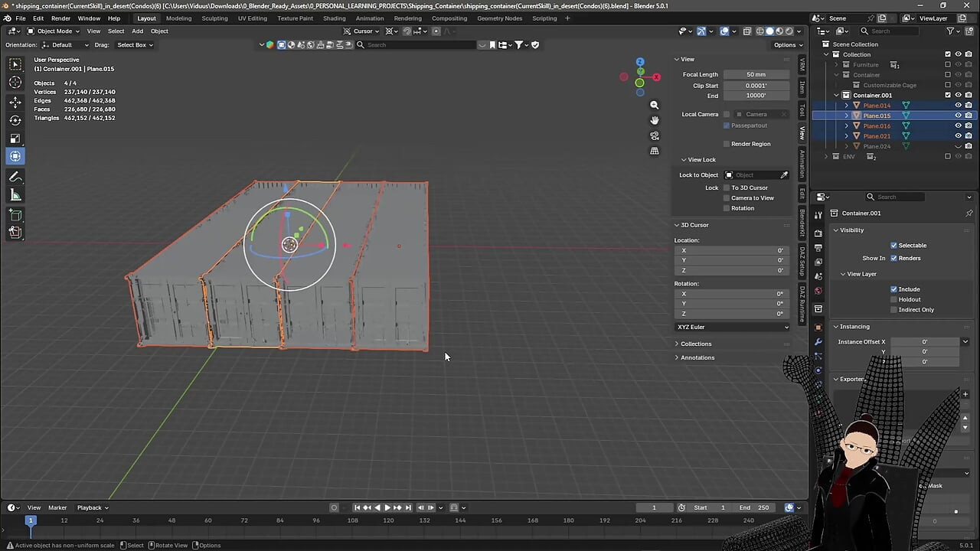Switch to rendered viewport shading
Screen dimensions: 980x551
coord(789,31)
